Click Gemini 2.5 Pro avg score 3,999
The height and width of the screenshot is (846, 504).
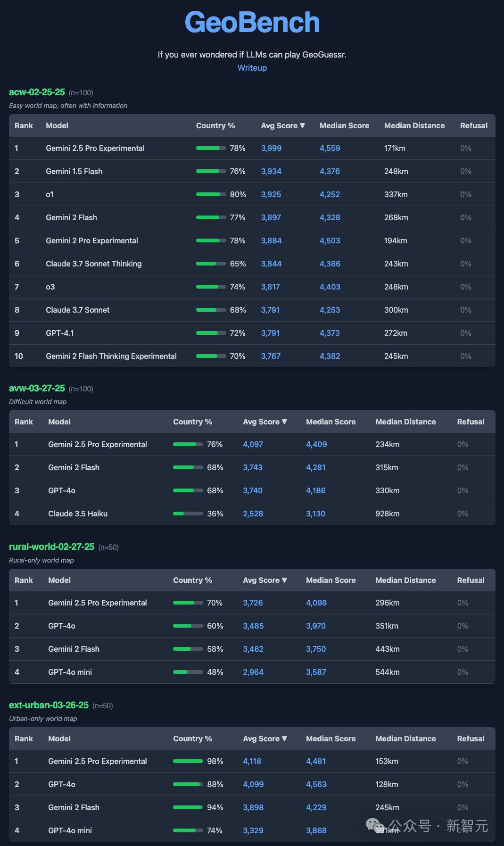(271, 148)
